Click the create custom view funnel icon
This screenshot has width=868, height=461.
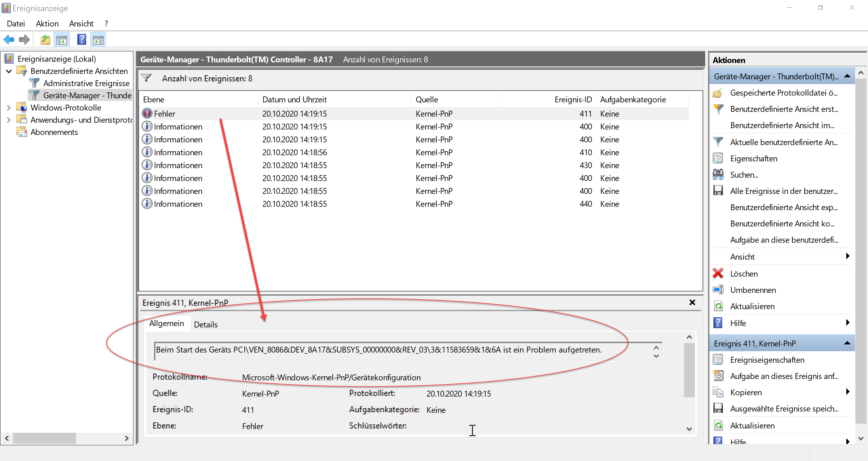pos(718,109)
